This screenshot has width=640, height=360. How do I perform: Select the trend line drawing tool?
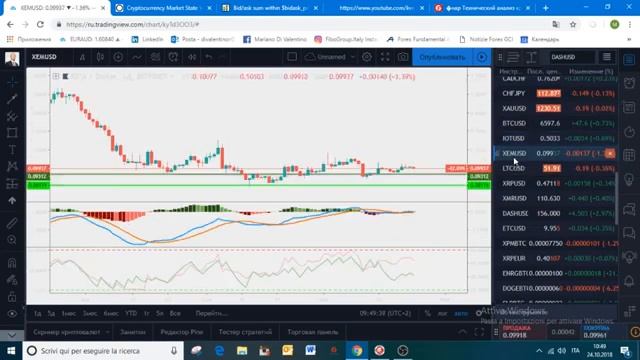[x=12, y=99]
